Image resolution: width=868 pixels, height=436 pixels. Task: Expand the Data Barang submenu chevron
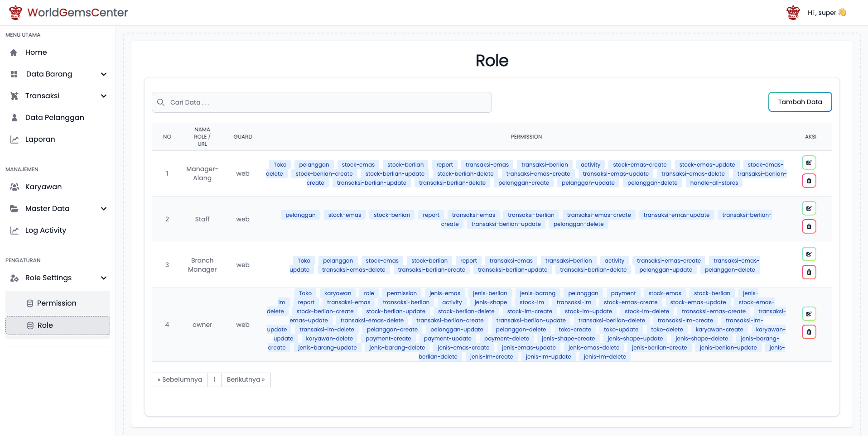click(104, 74)
